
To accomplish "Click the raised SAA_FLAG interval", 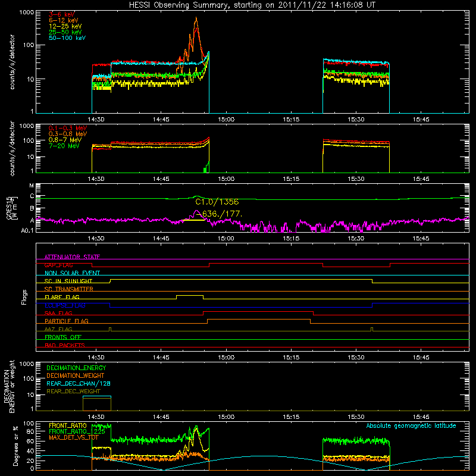I will (x=258, y=311).
